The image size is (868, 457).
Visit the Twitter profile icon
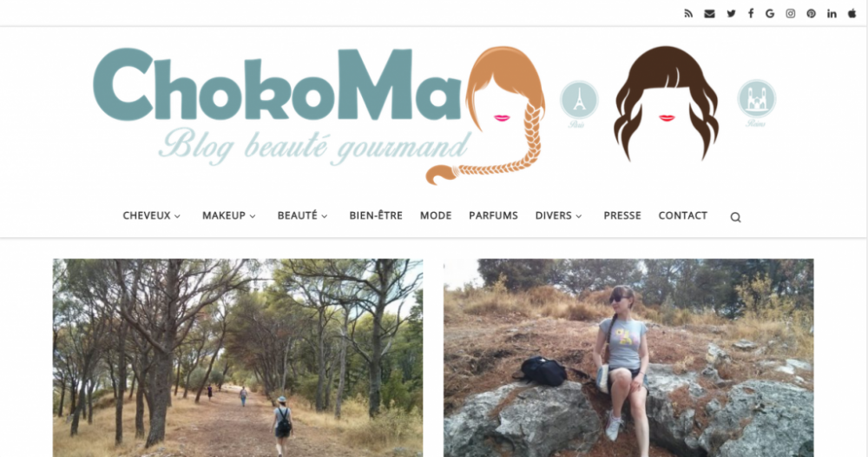click(731, 14)
